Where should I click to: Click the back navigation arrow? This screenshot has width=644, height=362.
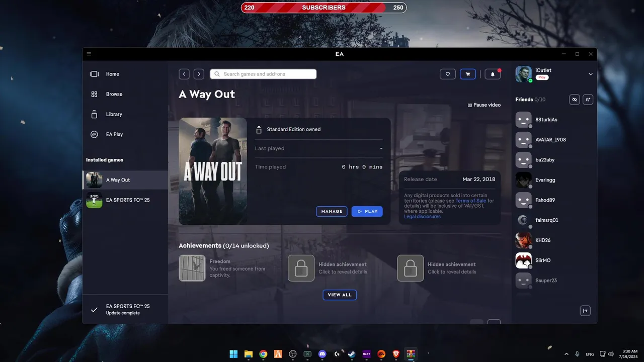(184, 74)
